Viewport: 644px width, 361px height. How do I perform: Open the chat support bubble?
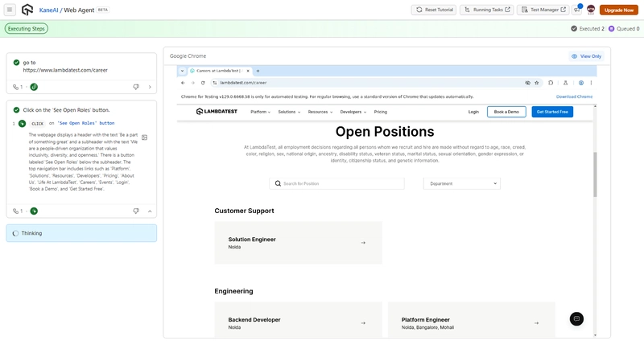(x=576, y=318)
